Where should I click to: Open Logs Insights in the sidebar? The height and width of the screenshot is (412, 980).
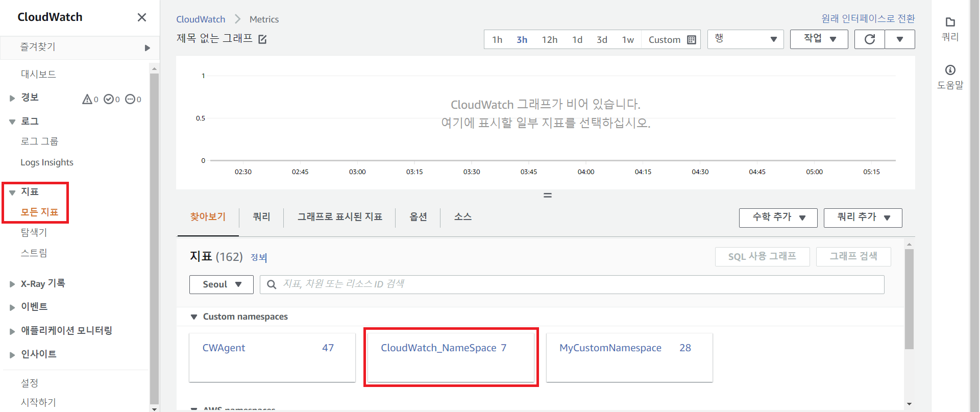47,162
